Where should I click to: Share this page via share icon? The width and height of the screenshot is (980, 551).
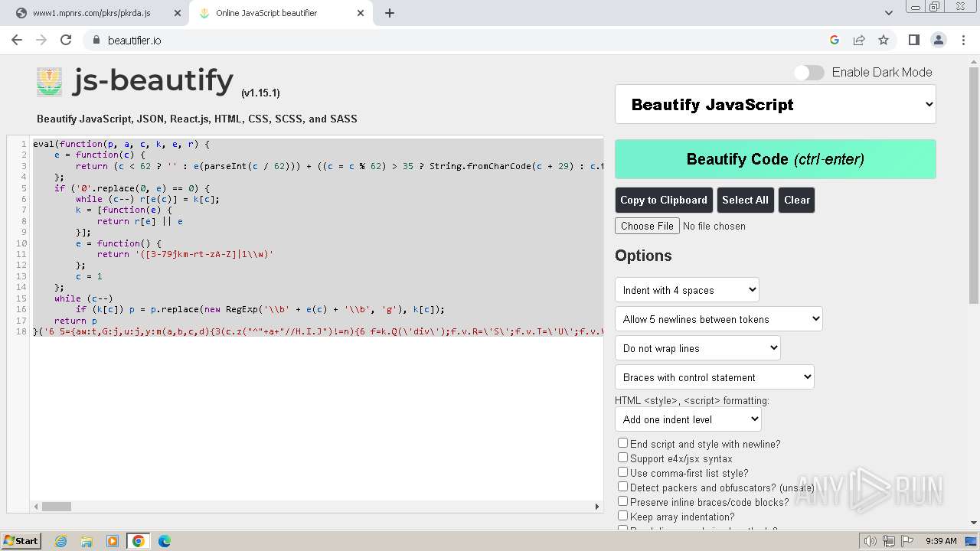coord(859,40)
